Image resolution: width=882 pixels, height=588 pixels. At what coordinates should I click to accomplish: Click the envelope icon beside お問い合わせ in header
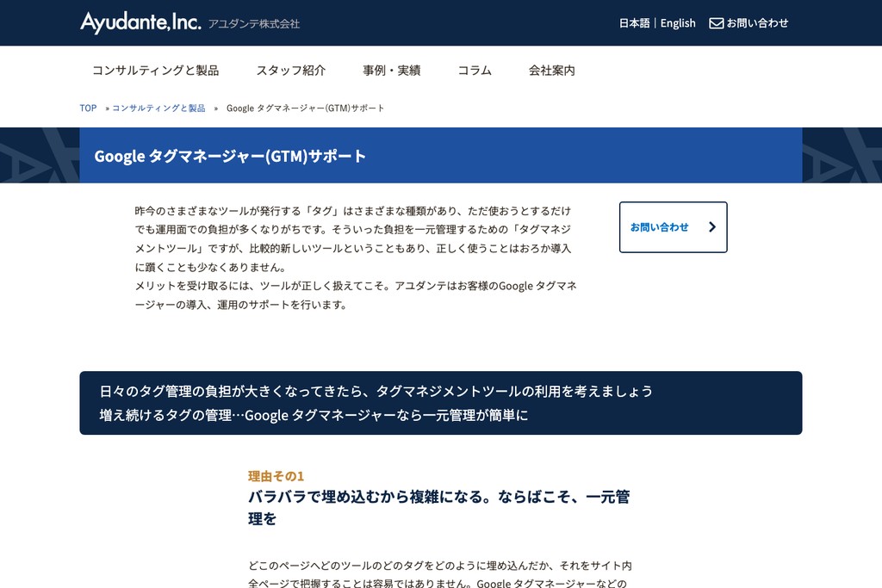(x=716, y=23)
